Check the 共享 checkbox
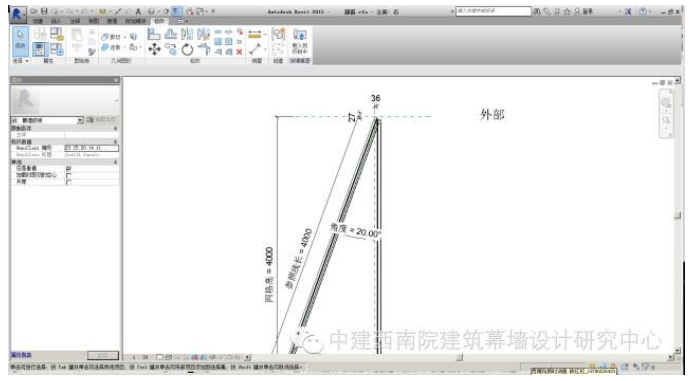This screenshot has width=696, height=381. 68,182
